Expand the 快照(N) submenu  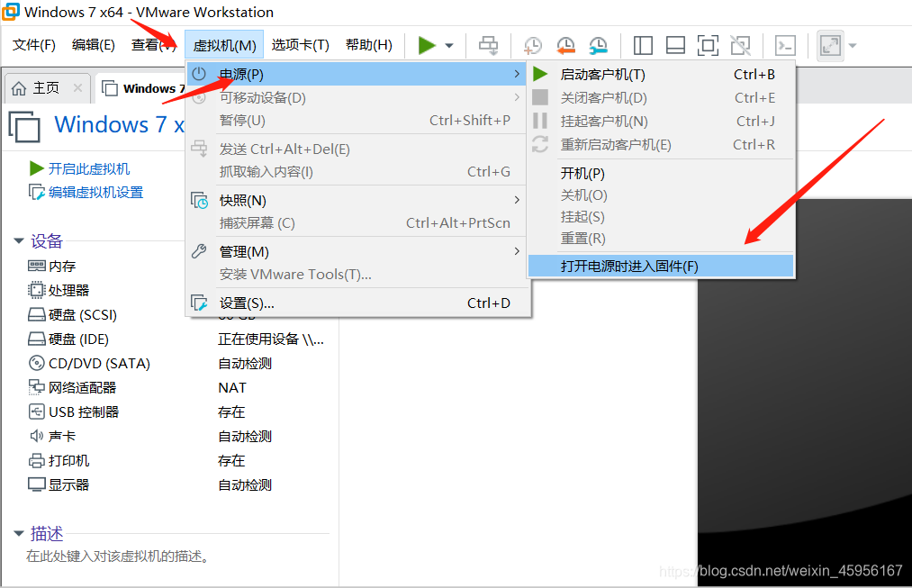(357, 200)
